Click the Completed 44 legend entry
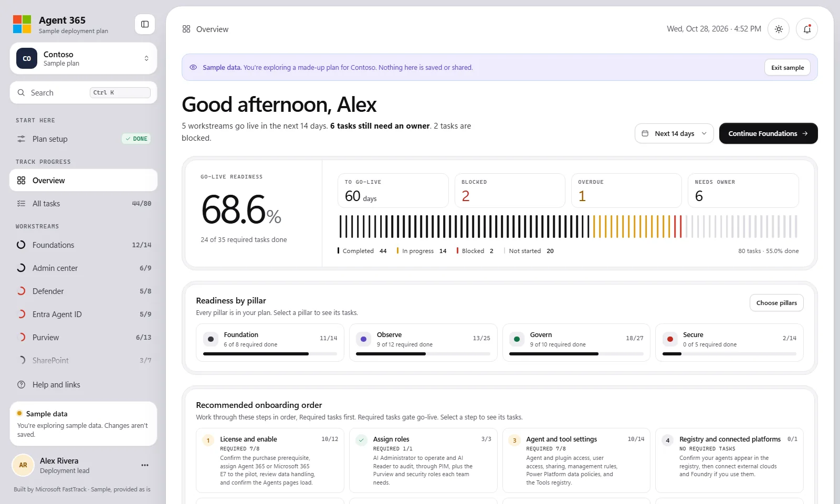Viewport: 840px width, 504px height. (362, 251)
